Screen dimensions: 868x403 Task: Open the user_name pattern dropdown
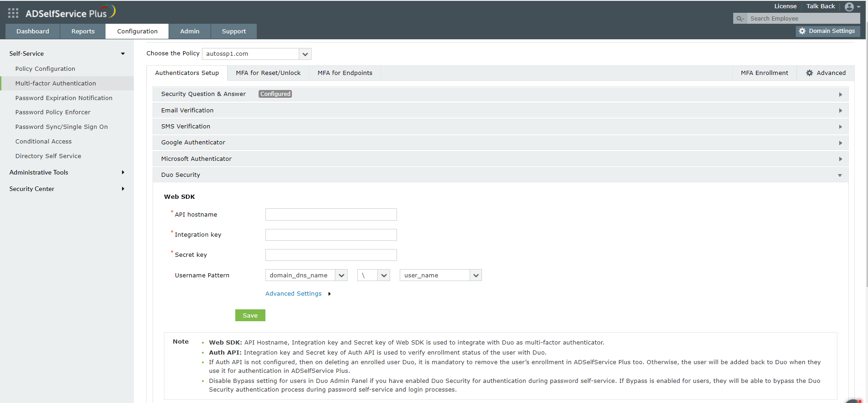click(441, 275)
